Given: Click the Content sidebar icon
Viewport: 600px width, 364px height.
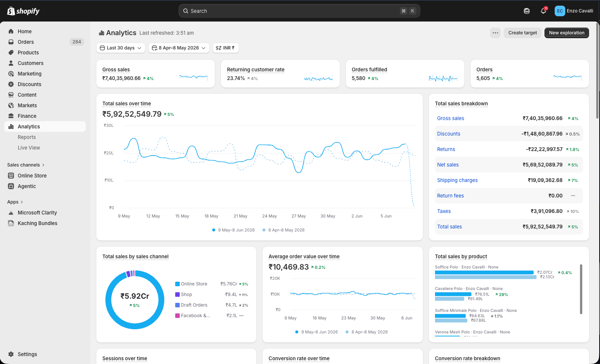Looking at the screenshot, I should tap(11, 95).
